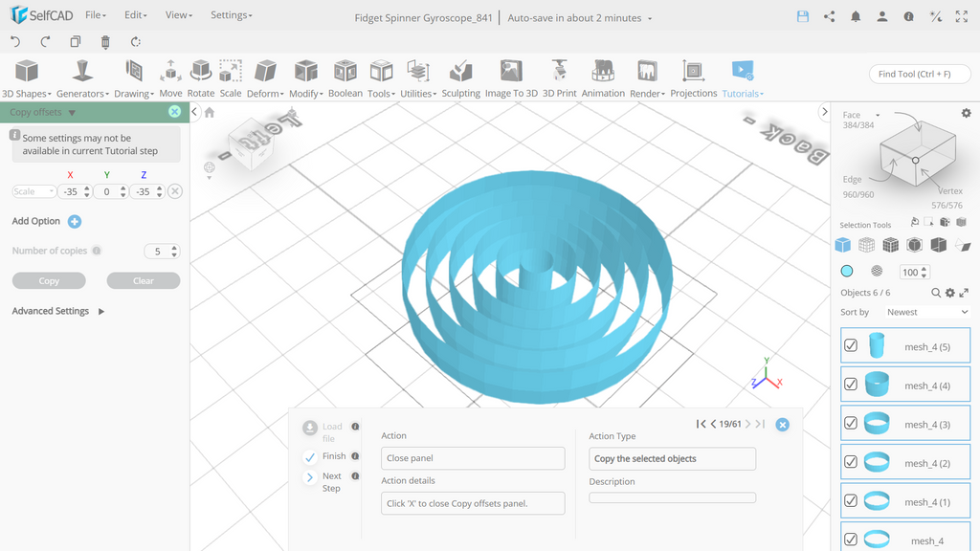Expand Advanced Settings section

coord(58,311)
